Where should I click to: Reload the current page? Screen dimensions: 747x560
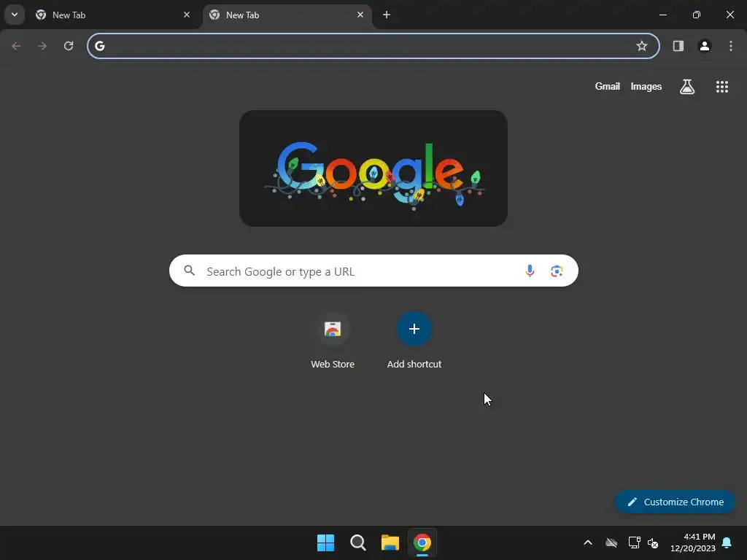click(x=69, y=46)
